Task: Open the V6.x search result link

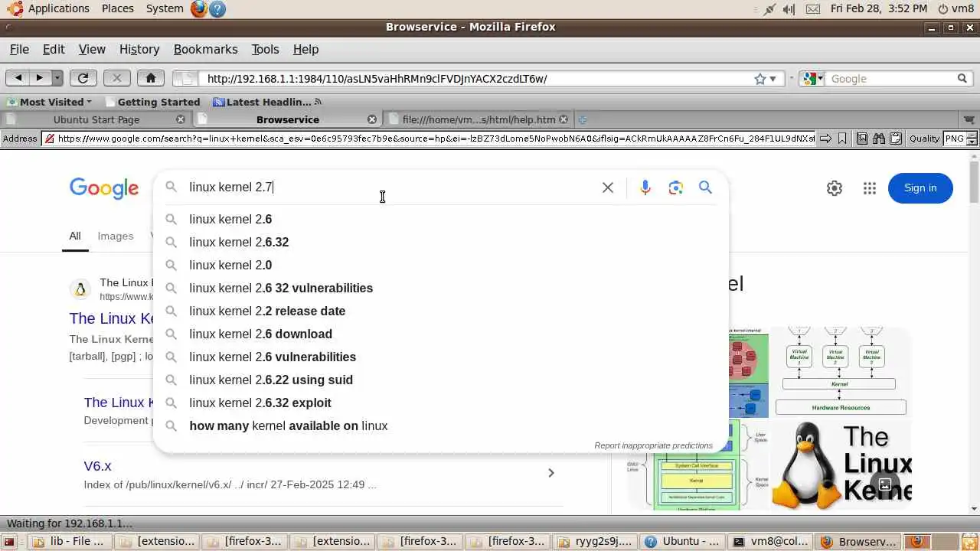Action: click(x=97, y=466)
